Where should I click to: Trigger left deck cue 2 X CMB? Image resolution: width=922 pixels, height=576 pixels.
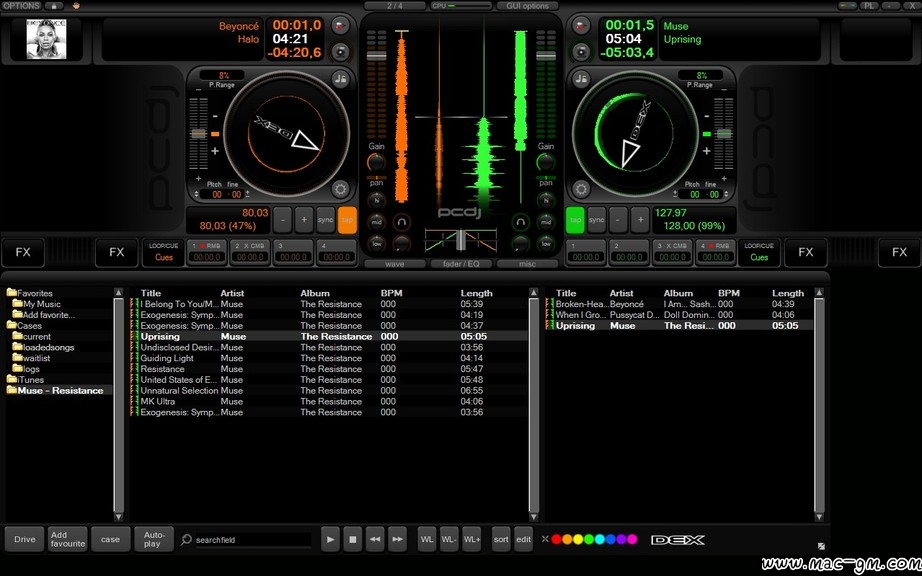(x=250, y=252)
